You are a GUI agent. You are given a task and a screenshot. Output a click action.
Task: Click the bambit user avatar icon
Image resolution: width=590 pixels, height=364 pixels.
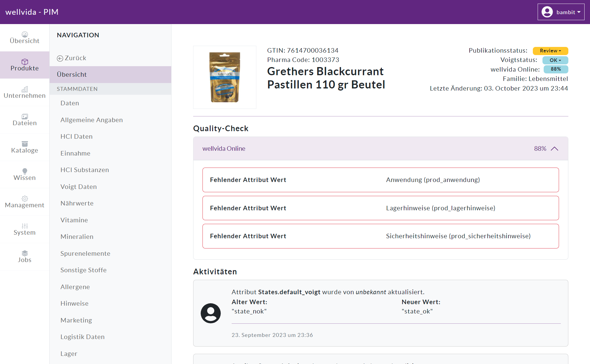click(547, 12)
